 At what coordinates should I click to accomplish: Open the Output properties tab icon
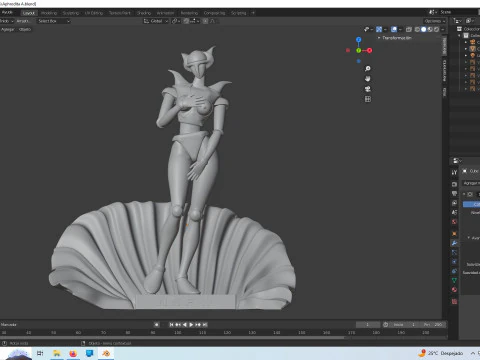point(454,194)
